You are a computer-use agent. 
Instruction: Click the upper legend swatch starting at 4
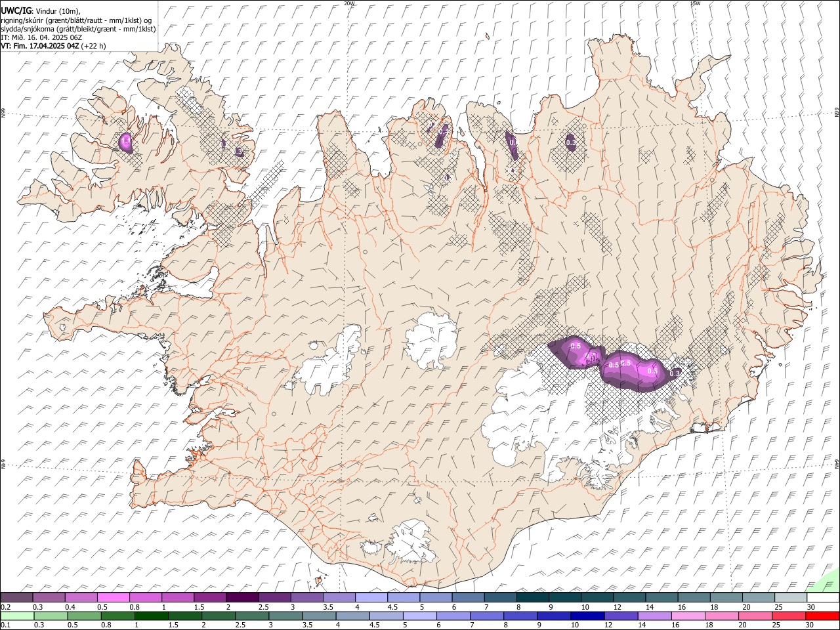tap(371, 598)
